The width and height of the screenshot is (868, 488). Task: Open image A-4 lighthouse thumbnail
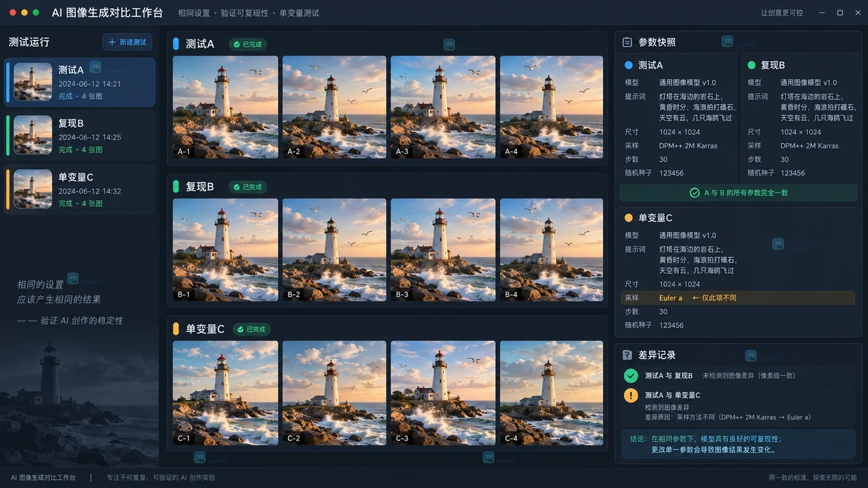551,107
